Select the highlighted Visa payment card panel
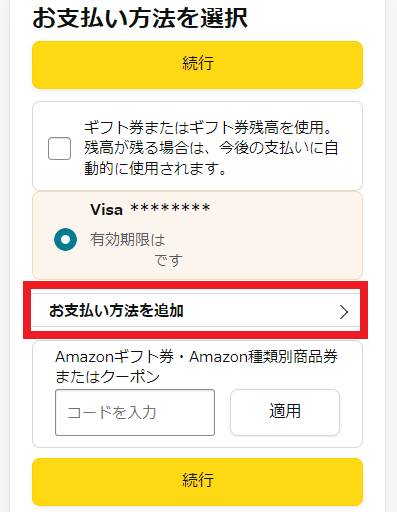The image size is (397, 512). point(197,235)
